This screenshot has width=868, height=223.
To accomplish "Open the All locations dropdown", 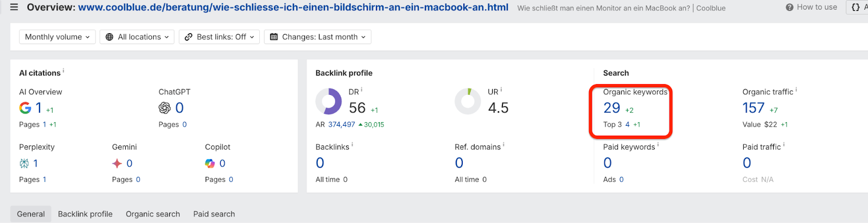I will tap(137, 37).
